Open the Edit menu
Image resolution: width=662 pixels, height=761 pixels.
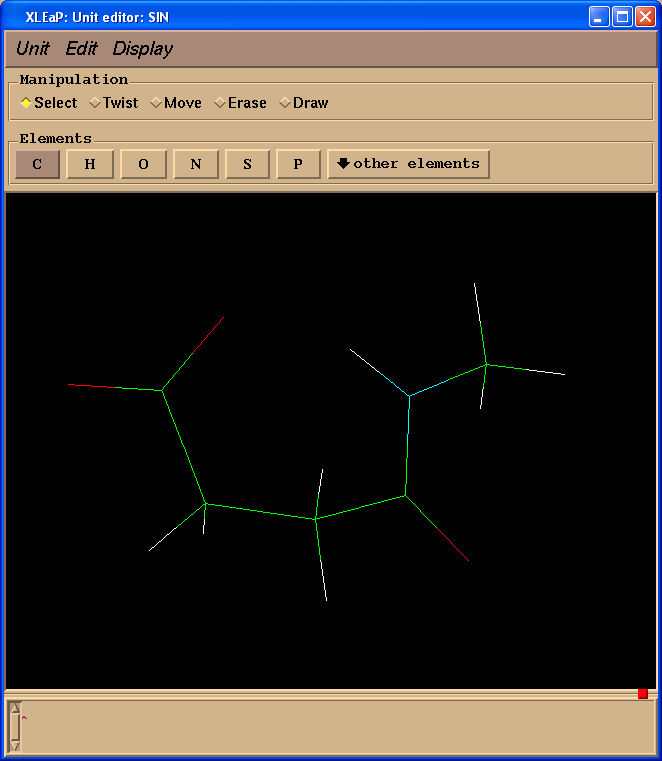pyautogui.click(x=81, y=49)
